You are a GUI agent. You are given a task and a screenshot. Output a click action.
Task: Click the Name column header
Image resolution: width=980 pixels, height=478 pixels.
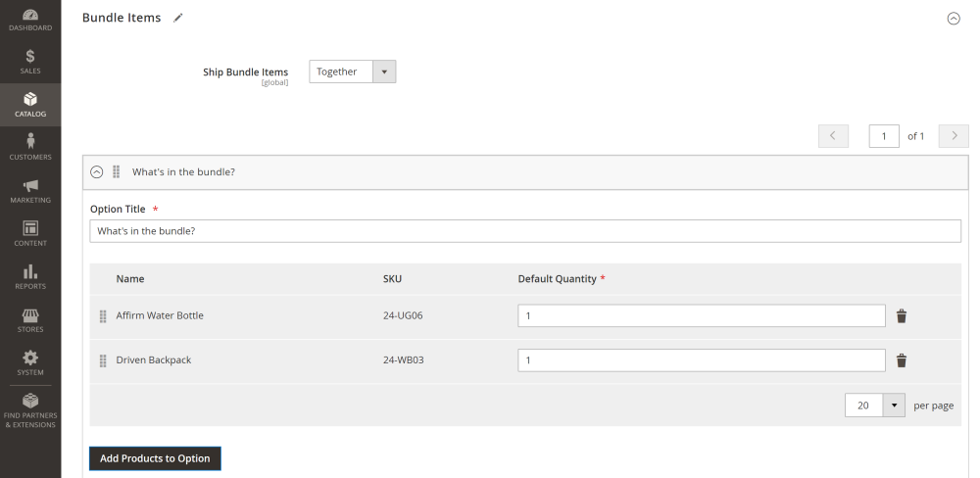click(x=130, y=279)
